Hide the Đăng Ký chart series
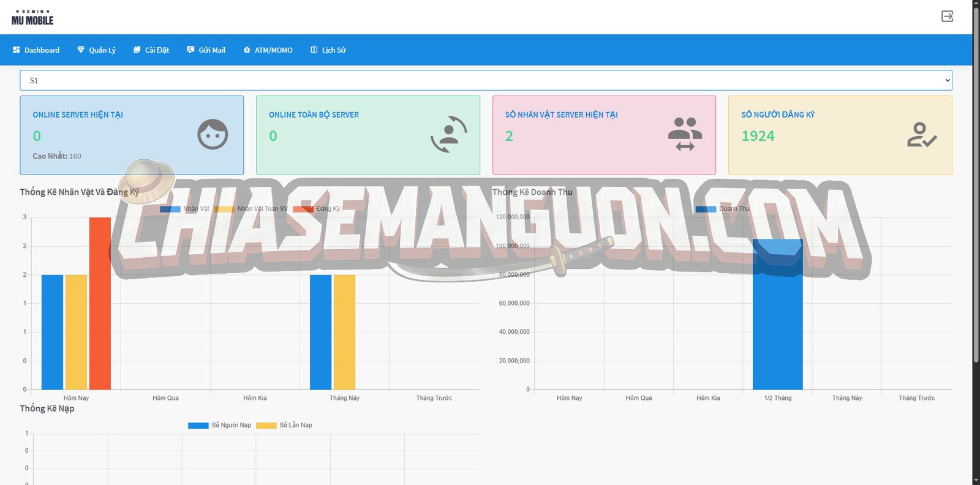Screen dimensions: 980x485 click(317, 209)
